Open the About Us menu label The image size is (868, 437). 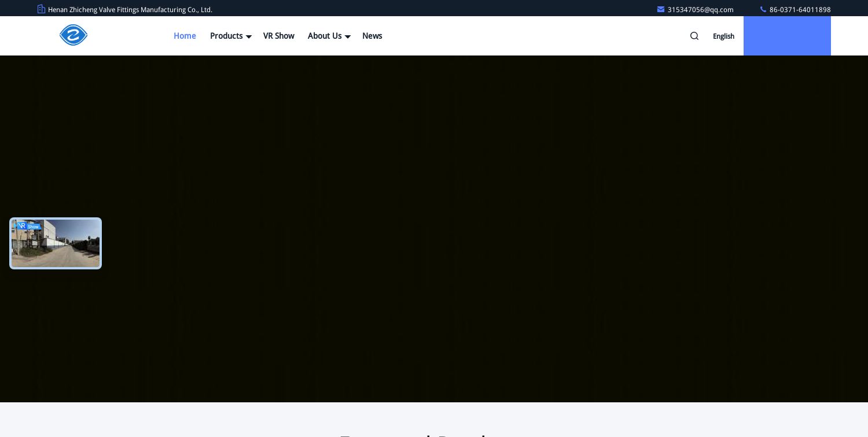point(325,36)
